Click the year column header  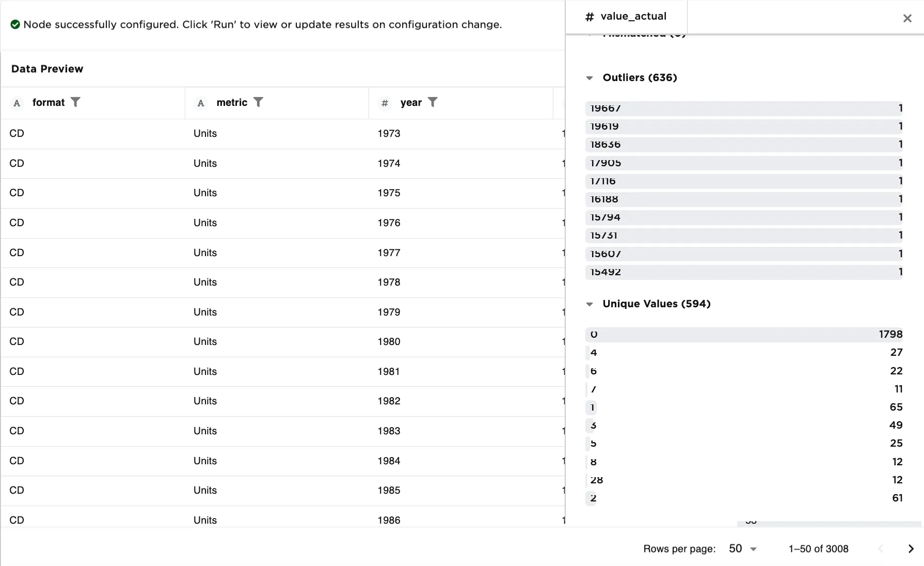[411, 103]
